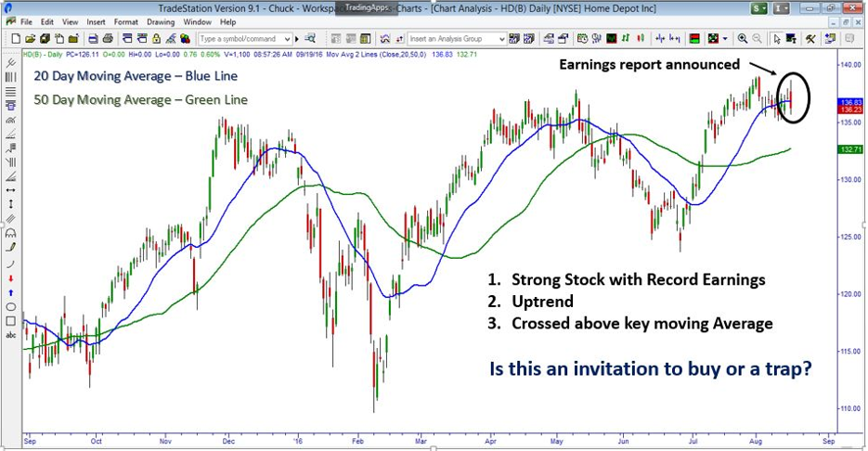Click the candlestick bar type icon
Image resolution: width=868 pixels, height=451 pixels.
tap(640, 39)
